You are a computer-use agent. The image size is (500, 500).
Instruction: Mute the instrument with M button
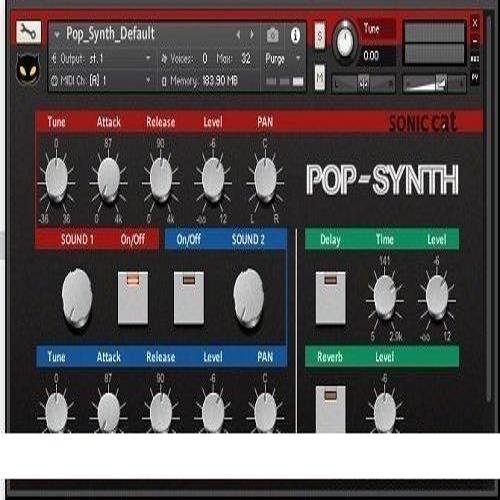(320, 77)
